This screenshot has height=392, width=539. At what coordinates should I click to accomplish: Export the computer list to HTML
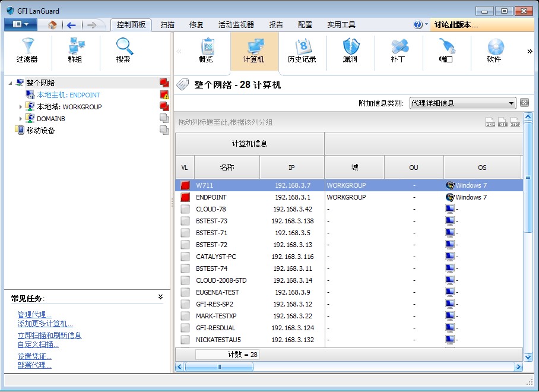[x=515, y=122]
